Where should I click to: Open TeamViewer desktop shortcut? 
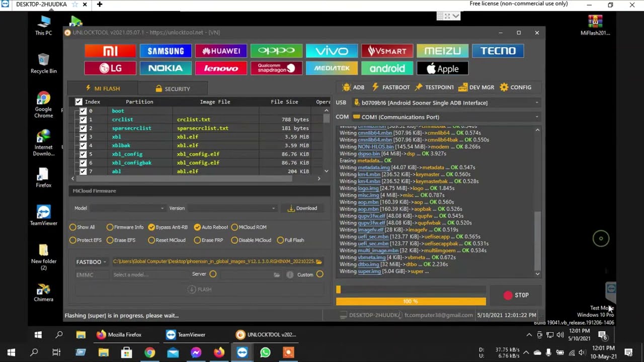[43, 215]
